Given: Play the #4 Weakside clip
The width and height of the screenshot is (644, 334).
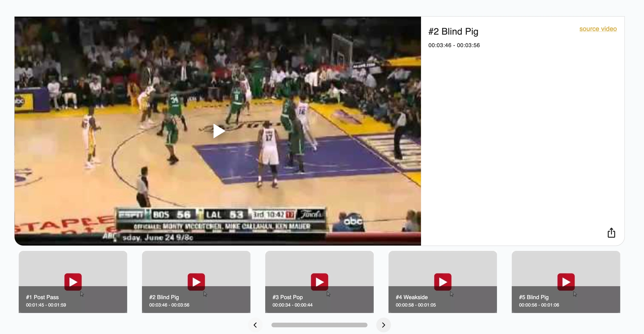Looking at the screenshot, I should tap(442, 282).
